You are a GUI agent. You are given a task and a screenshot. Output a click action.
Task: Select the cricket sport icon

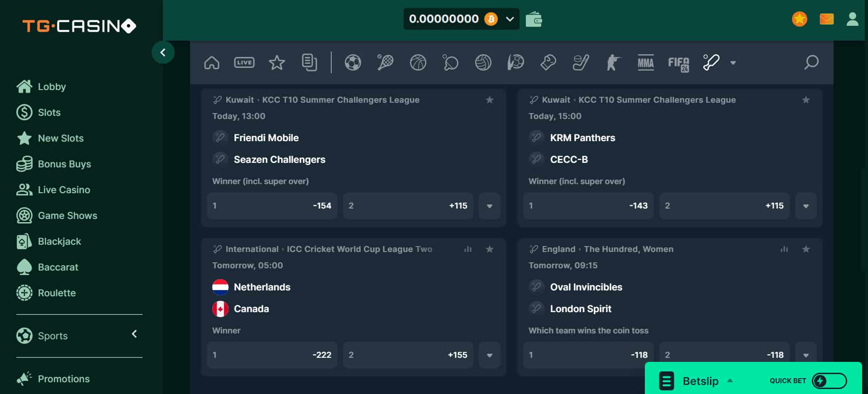pyautogui.click(x=711, y=62)
